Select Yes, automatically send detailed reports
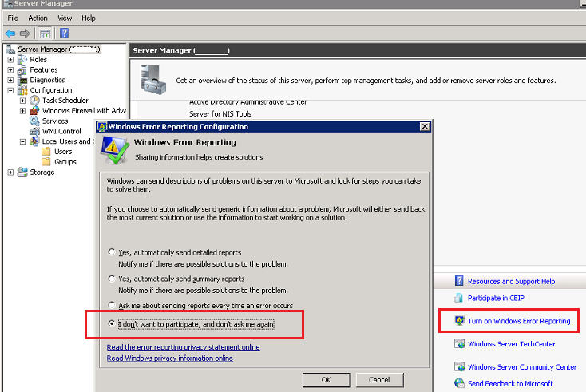The width and height of the screenshot is (586, 392). coord(111,252)
